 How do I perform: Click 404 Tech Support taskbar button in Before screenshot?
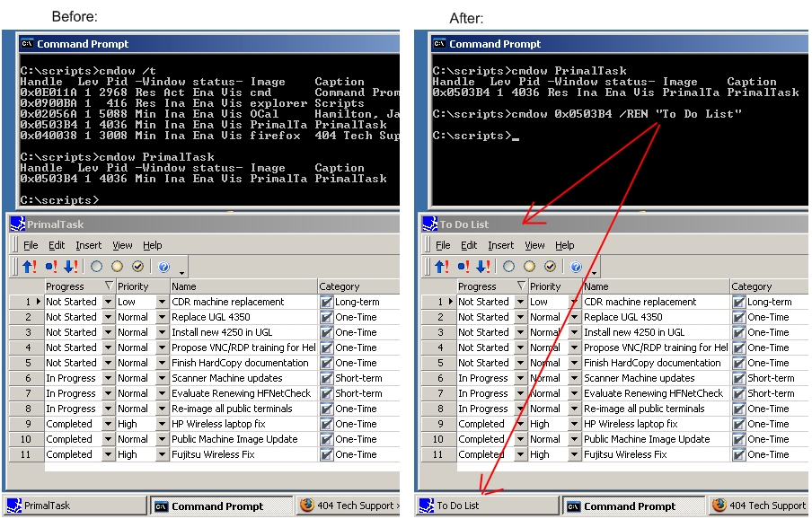pos(349,506)
